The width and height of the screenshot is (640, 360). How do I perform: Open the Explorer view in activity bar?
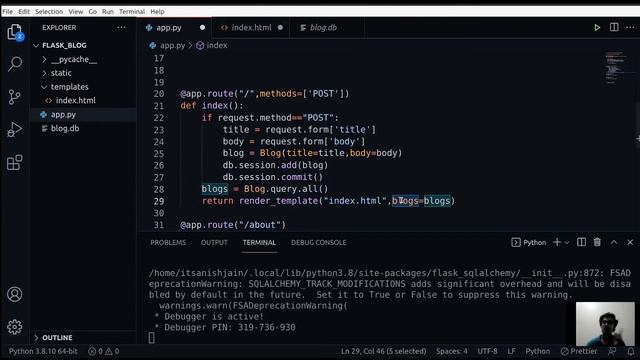[15, 32]
